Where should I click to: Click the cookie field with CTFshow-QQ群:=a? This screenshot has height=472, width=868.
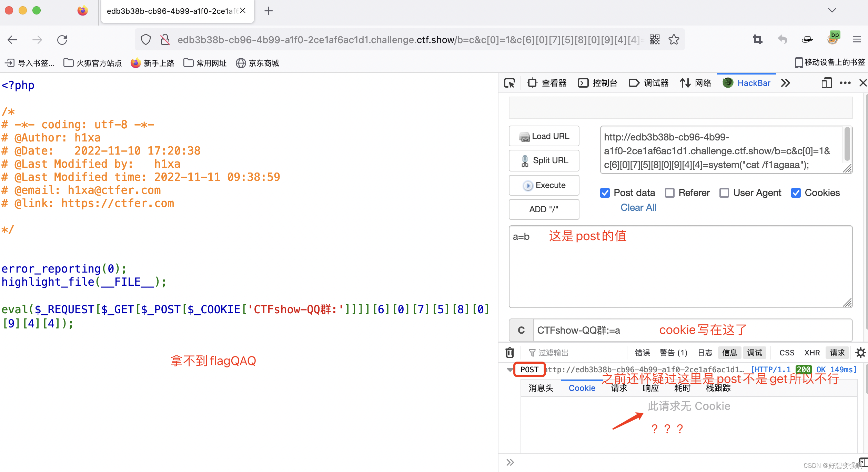(693, 330)
